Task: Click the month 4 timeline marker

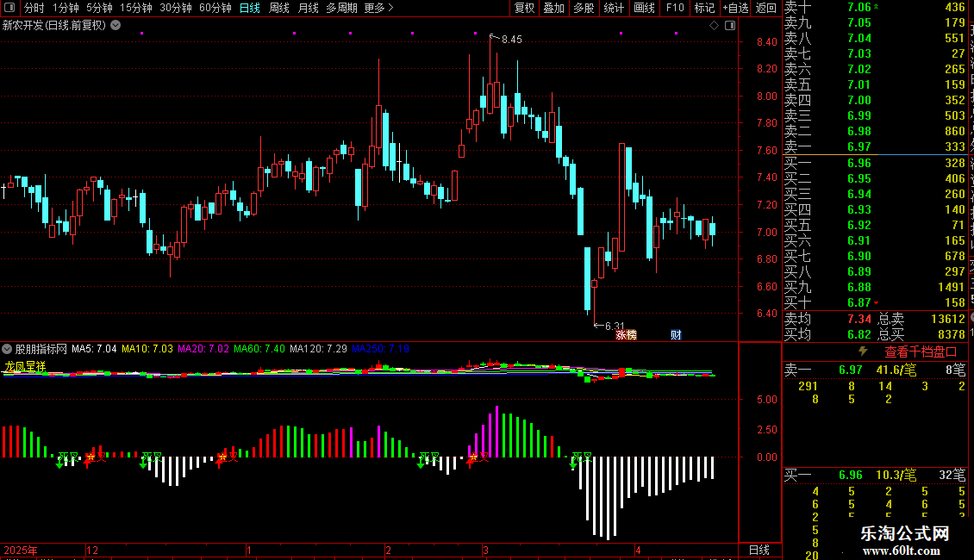Action: (x=638, y=550)
